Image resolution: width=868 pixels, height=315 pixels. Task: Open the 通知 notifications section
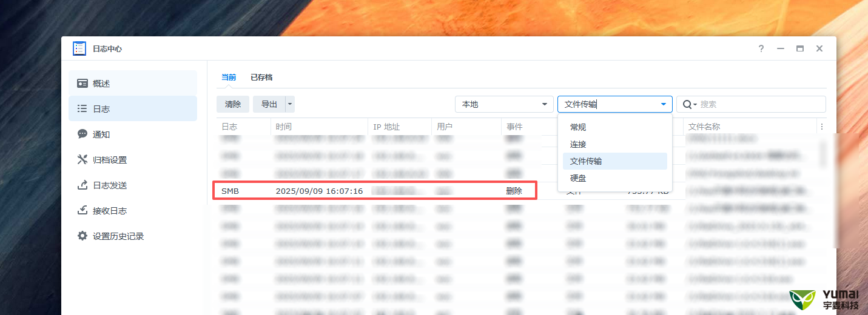point(133,134)
